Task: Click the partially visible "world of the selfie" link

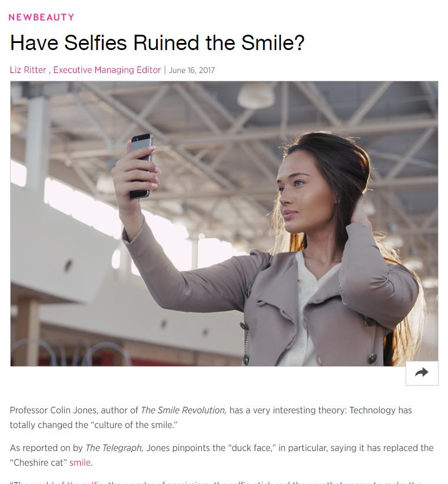Action: pos(67,482)
